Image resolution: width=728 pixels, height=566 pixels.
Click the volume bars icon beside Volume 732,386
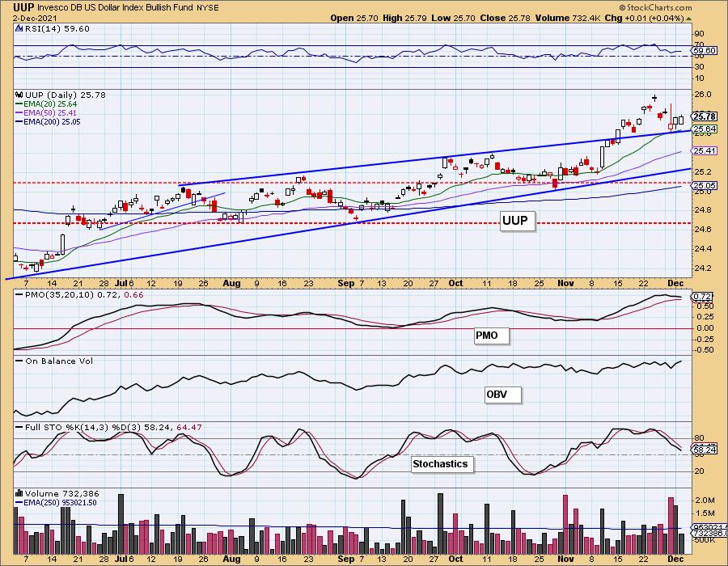[x=19, y=493]
